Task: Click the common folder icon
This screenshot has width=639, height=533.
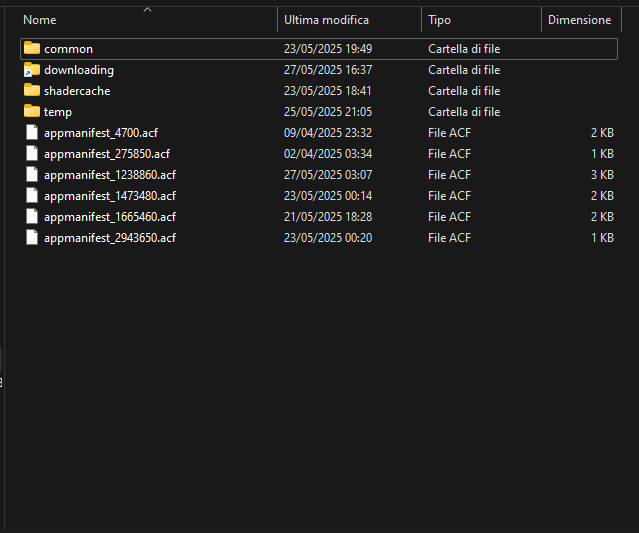Action: click(32, 49)
